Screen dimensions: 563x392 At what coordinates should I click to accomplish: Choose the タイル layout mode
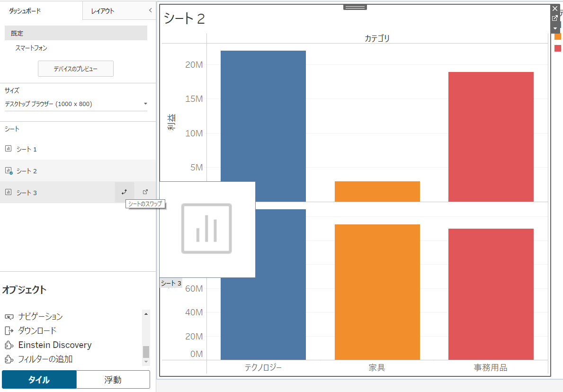coord(39,379)
